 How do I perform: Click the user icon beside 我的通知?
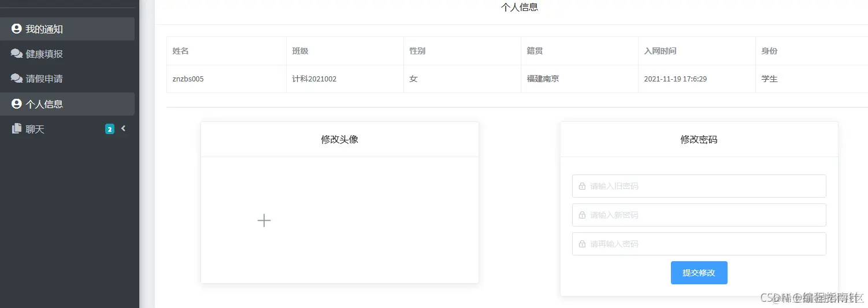click(x=17, y=29)
